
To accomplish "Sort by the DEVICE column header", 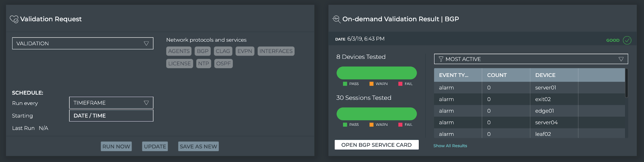I will pyautogui.click(x=545, y=75).
